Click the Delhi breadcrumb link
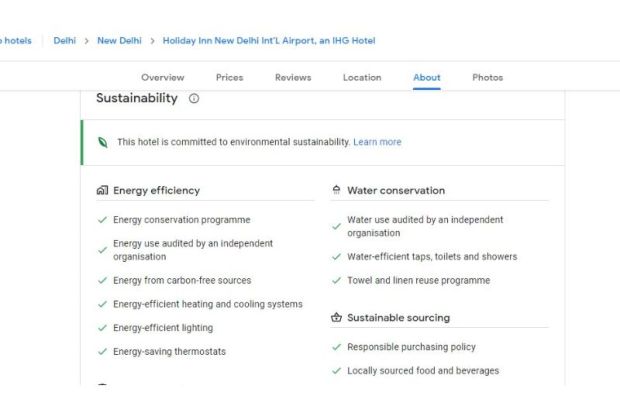Screen dimensions: 620x413 pyautogui.click(x=65, y=41)
